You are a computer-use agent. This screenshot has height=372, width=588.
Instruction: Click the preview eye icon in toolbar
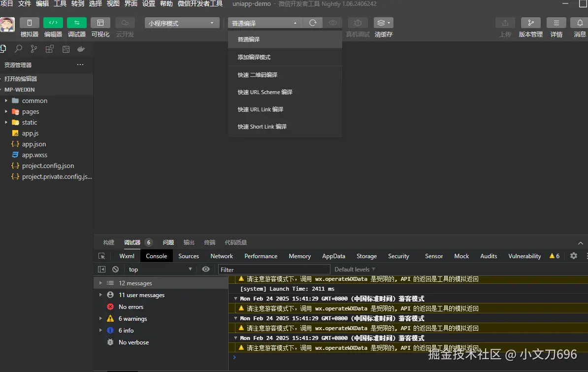[332, 23]
